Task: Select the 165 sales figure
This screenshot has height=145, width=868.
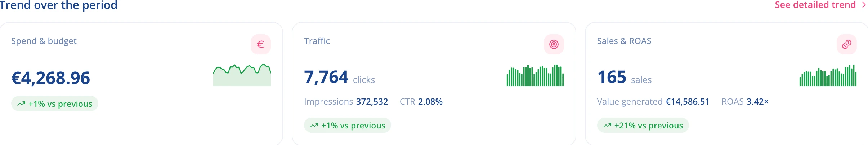Action: 612,77
